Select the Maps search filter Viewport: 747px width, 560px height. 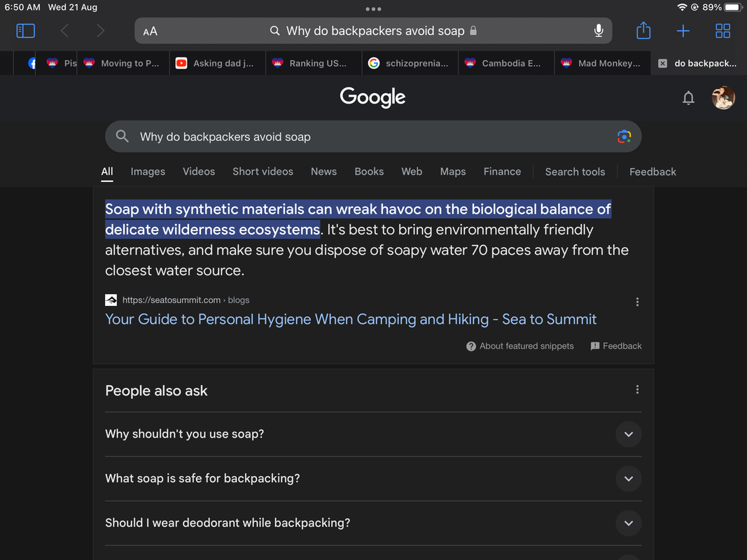452,171
